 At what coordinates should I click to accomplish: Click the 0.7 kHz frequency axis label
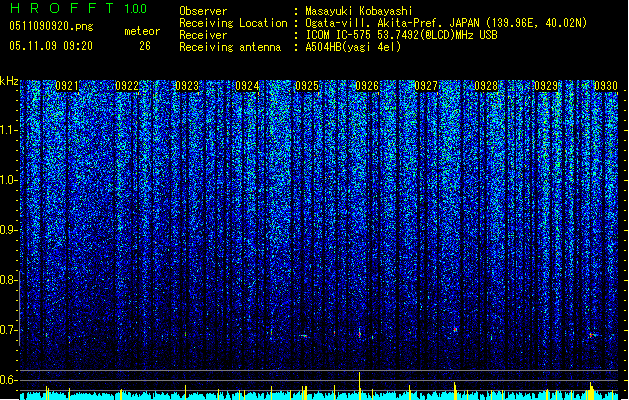[9, 330]
